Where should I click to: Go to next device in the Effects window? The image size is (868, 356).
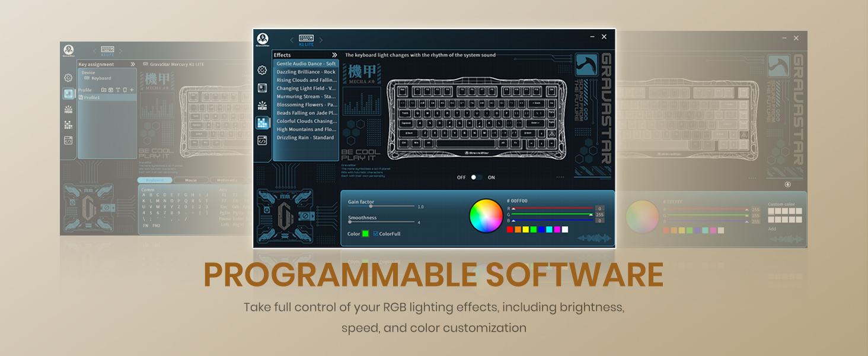(321, 40)
